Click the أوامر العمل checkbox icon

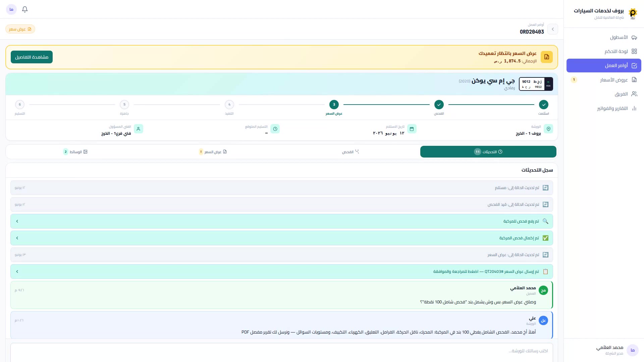(x=634, y=66)
